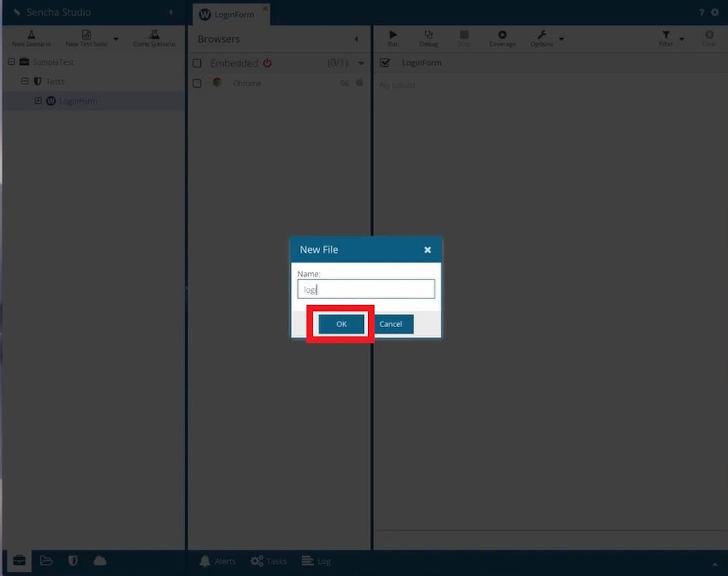Open the cloud icon in bottom bar
This screenshot has width=728, height=576.
tap(100, 560)
